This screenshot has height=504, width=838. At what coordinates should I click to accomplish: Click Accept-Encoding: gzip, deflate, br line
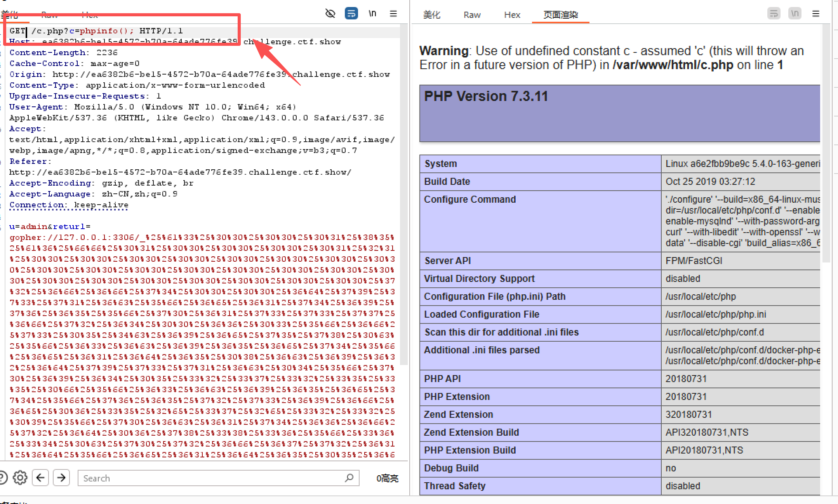[x=101, y=183]
